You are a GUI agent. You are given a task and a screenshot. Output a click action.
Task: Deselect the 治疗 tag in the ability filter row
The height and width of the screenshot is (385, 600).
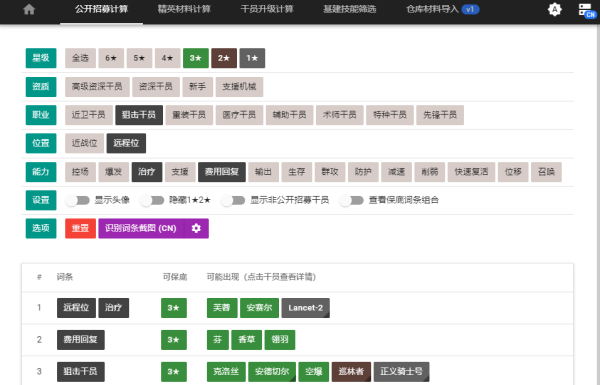point(147,172)
